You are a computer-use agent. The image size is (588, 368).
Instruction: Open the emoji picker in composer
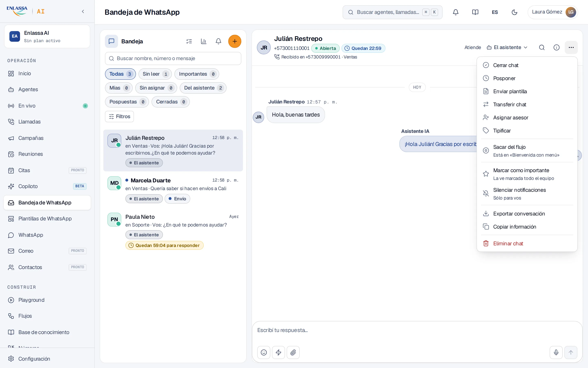(264, 352)
